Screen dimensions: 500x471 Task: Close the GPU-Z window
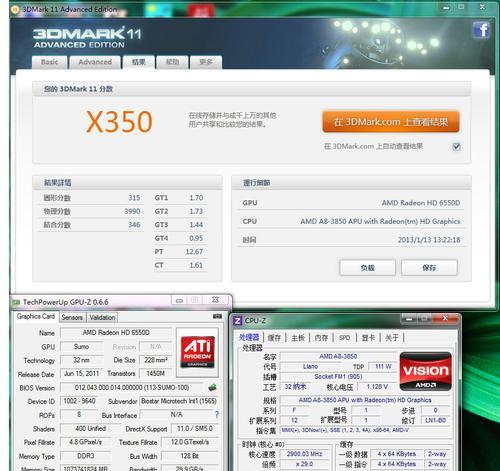215,300
